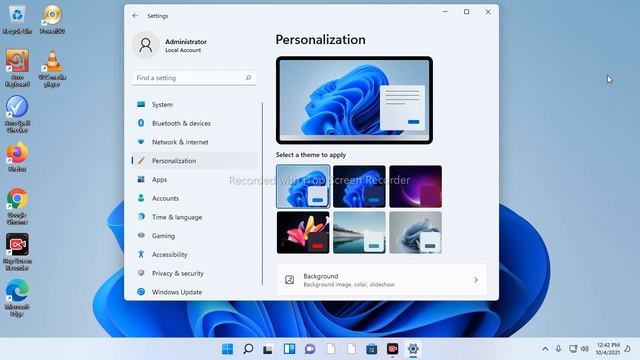Viewport: 640px width, 360px height.
Task: Click the volume speaker icon in tray
Action: (x=585, y=349)
